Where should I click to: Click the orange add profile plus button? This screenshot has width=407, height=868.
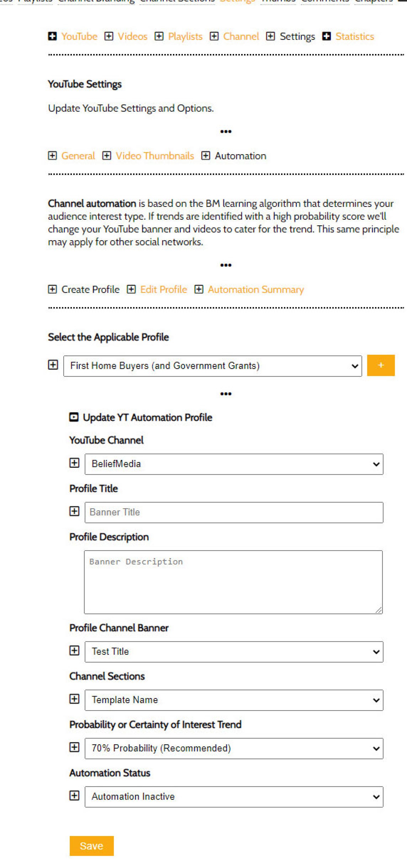tap(381, 365)
